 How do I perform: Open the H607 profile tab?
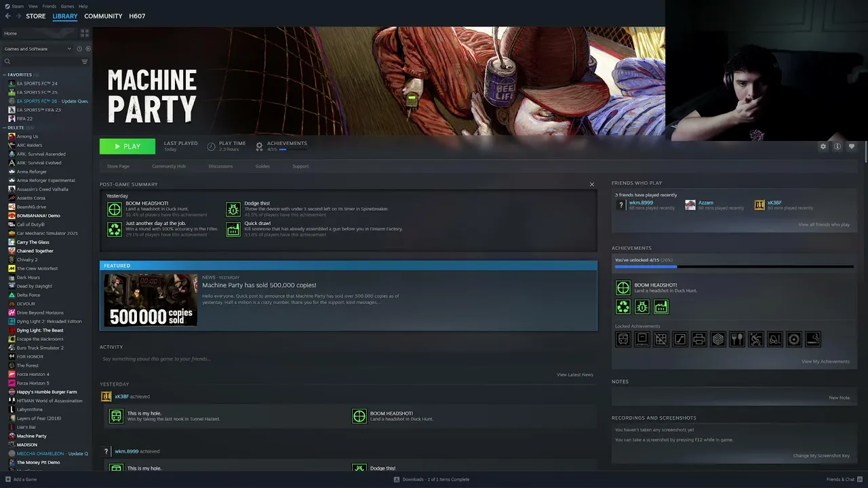point(137,16)
